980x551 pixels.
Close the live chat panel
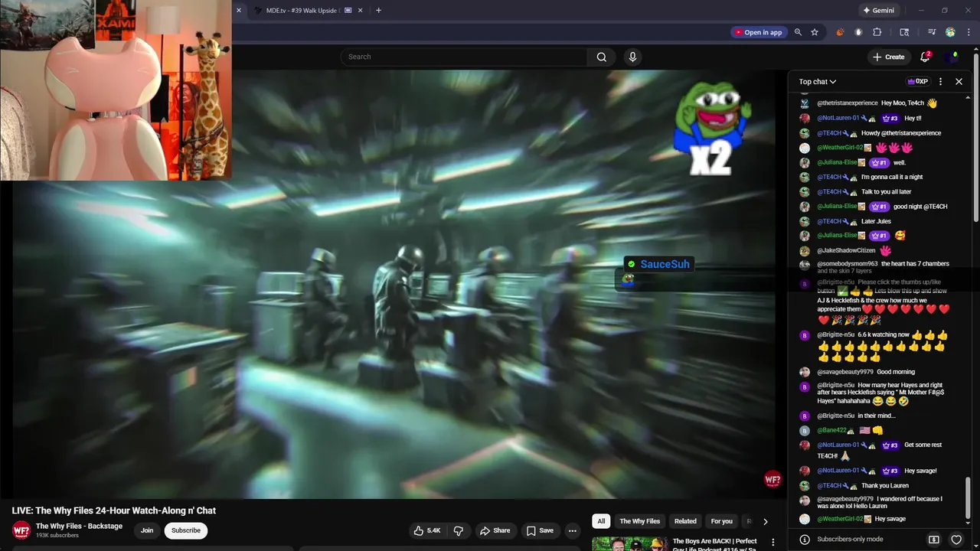[959, 81]
